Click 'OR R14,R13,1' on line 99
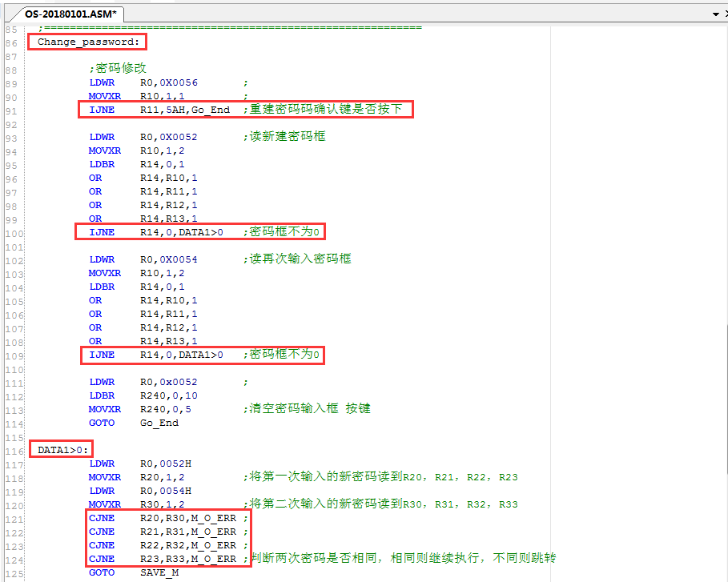This screenshot has height=582, width=728. pos(143,219)
